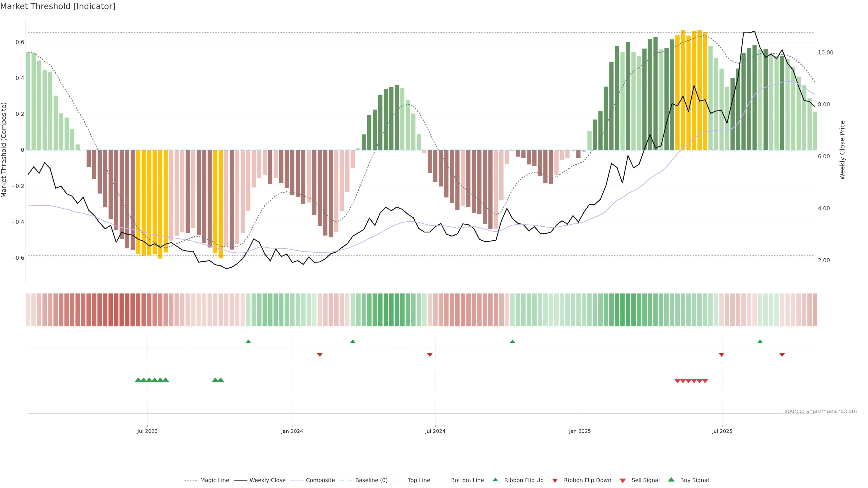
Task: Click the Sell Signal legend marker icon
Action: 622,480
